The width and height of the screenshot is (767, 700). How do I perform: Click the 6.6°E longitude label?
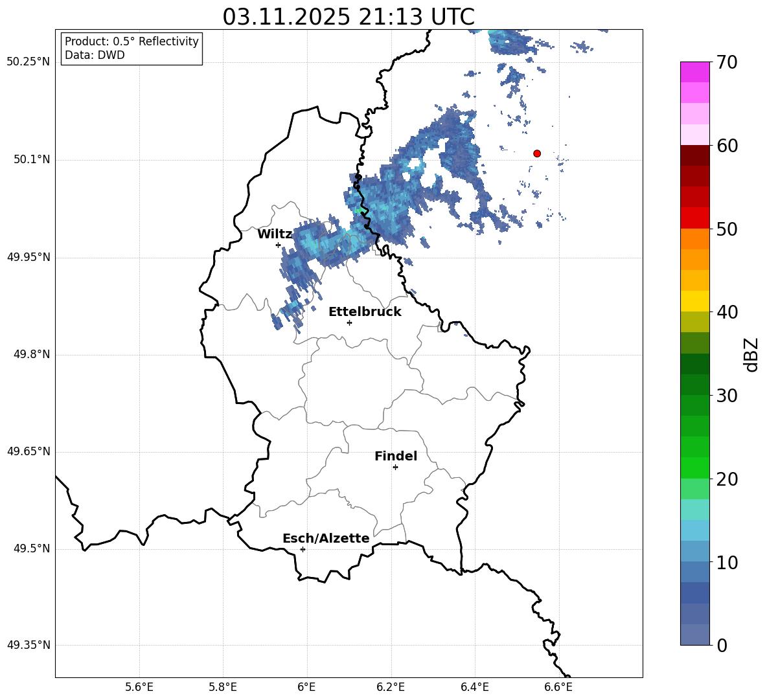click(x=558, y=687)
